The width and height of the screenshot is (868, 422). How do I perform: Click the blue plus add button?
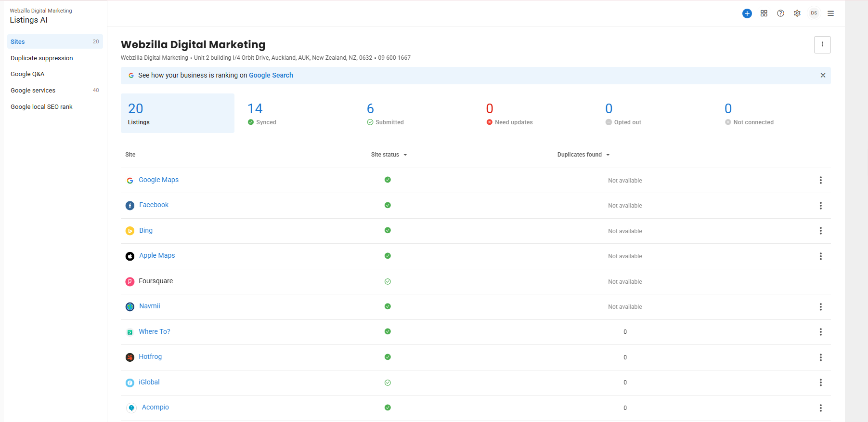pos(747,13)
